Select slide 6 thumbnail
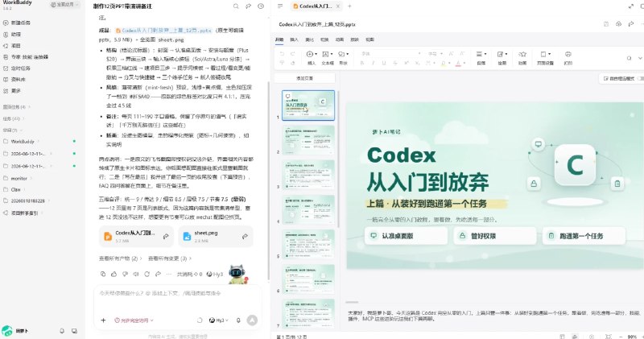This screenshot has width=644, height=339. tap(308, 279)
